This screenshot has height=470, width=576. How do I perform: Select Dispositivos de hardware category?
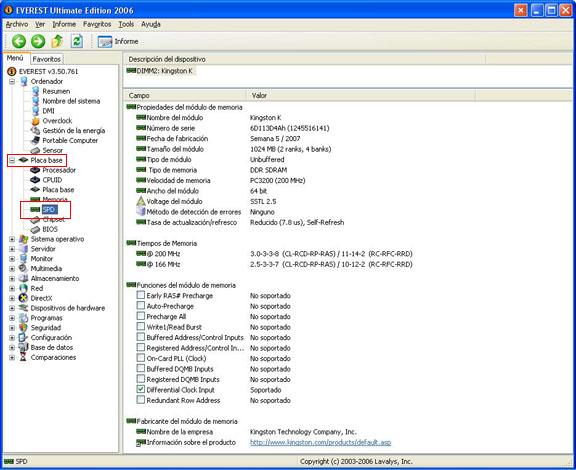tap(68, 308)
